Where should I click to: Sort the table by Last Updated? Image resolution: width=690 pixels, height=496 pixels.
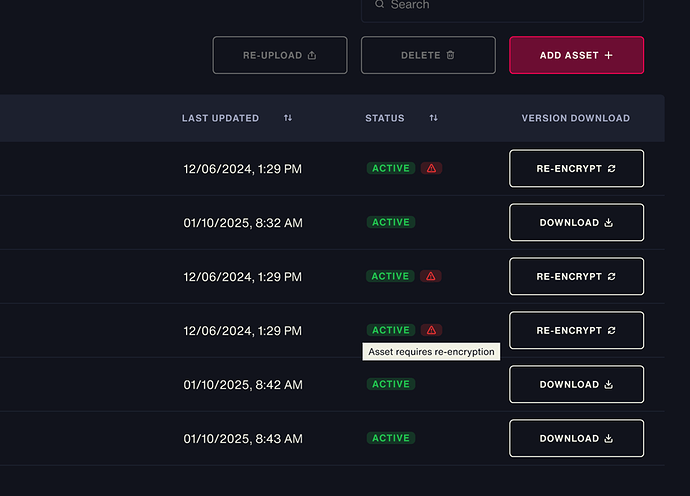tap(288, 118)
